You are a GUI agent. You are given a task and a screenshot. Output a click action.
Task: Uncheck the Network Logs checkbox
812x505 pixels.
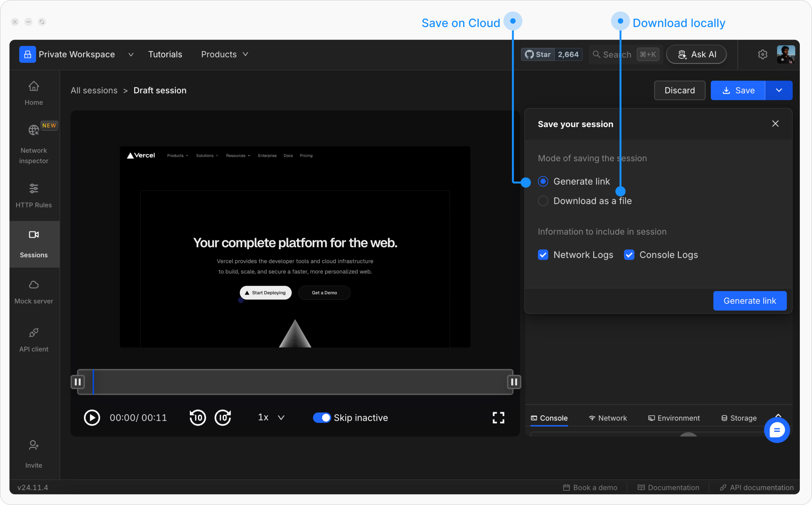[543, 255]
